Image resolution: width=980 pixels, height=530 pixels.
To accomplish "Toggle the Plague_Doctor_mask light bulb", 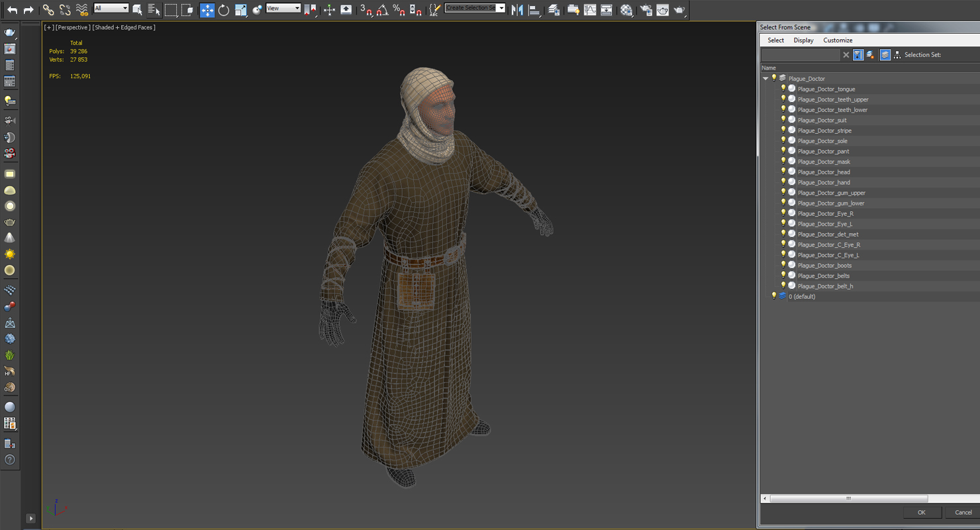I will click(783, 162).
